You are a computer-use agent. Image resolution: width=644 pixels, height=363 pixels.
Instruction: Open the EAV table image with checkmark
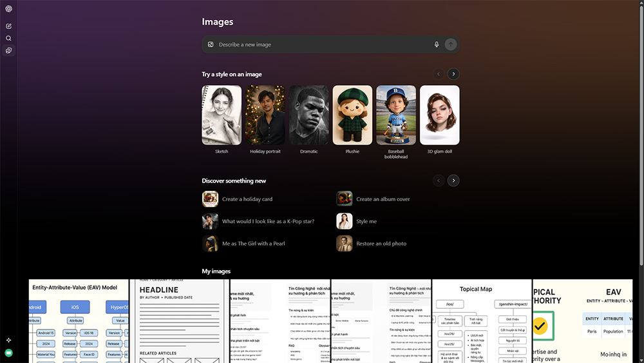583,321
